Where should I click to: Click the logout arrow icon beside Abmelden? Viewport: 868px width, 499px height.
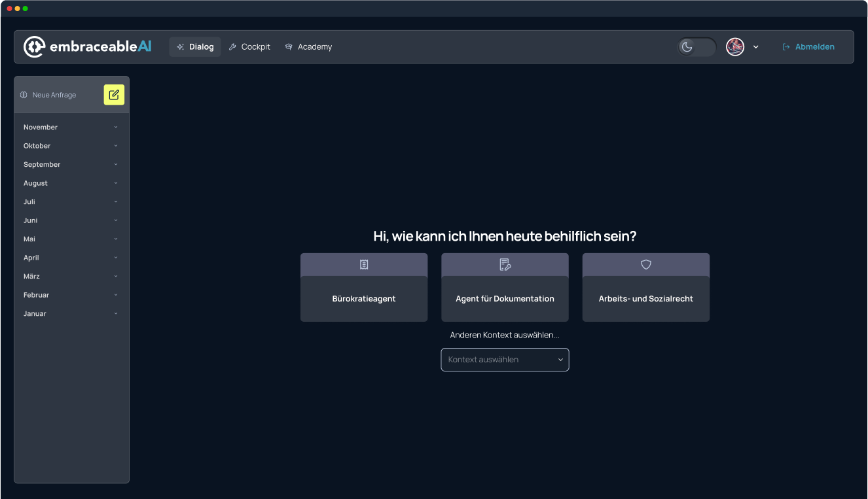tap(786, 47)
